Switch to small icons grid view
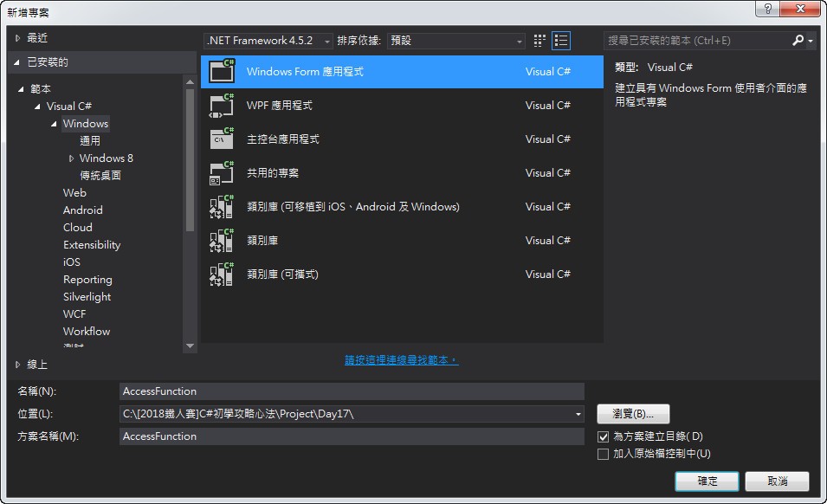The image size is (827, 504). pos(539,41)
